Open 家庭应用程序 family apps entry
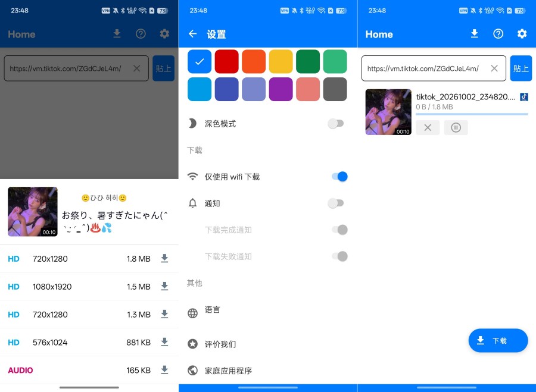The height and width of the screenshot is (392, 536). 268,371
